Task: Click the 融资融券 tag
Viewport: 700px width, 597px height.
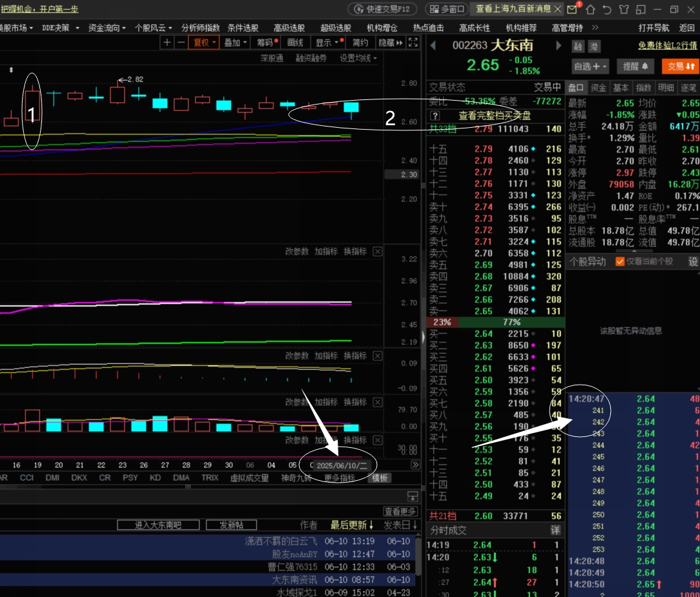Action: tap(311, 58)
